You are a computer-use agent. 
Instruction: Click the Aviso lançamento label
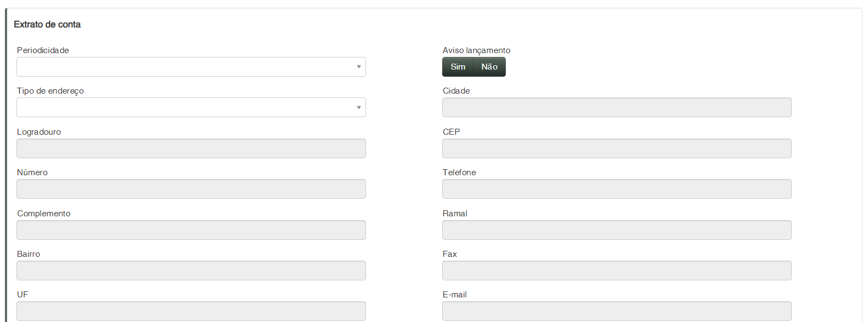pos(476,50)
